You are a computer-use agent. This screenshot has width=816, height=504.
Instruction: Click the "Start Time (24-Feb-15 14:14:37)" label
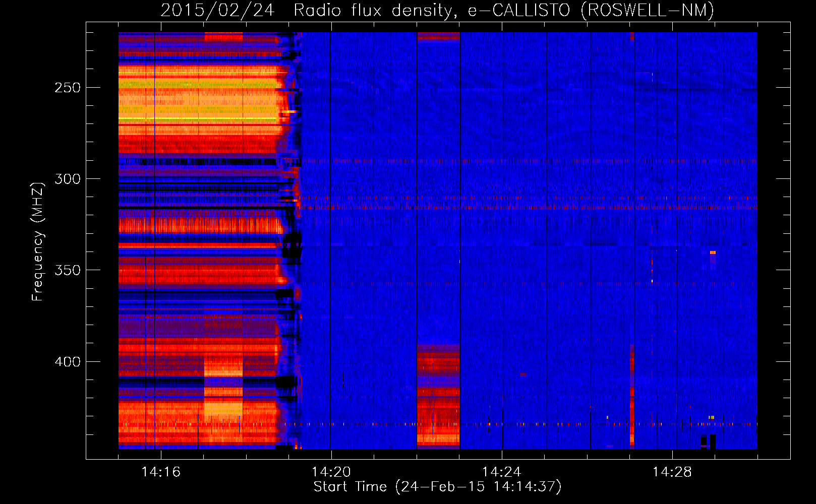pos(437,487)
